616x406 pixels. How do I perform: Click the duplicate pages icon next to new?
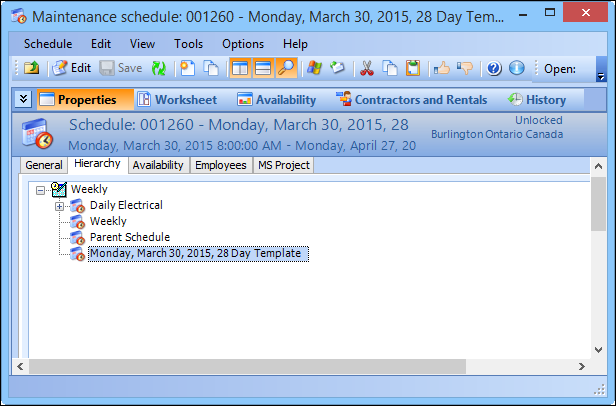point(211,68)
